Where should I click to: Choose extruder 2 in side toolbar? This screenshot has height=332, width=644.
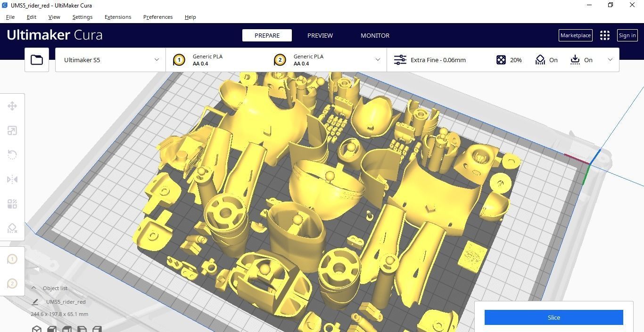pyautogui.click(x=12, y=283)
